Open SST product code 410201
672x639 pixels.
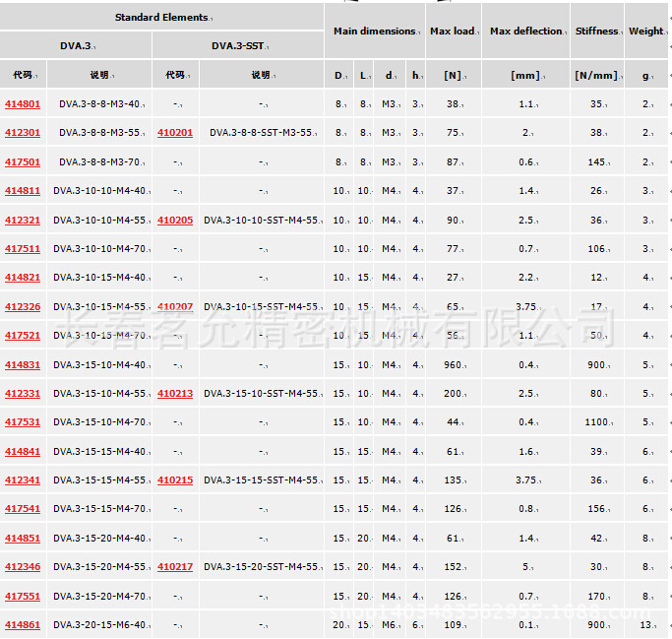(x=175, y=133)
